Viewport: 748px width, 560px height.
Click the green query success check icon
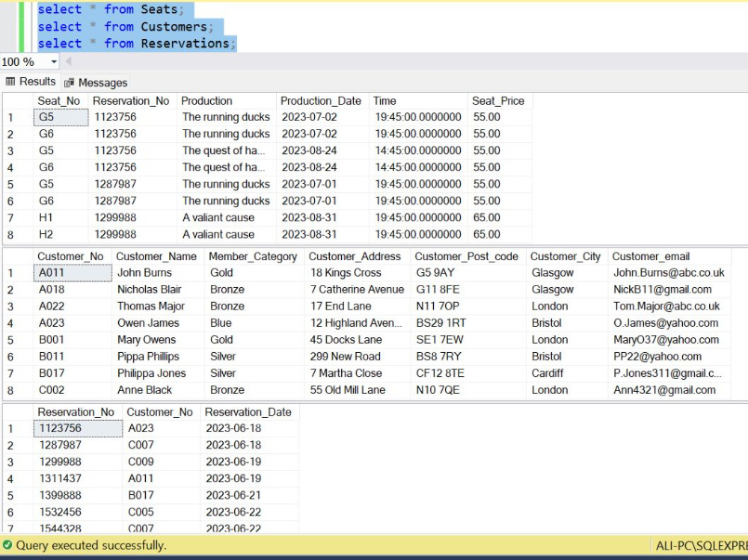point(7,545)
